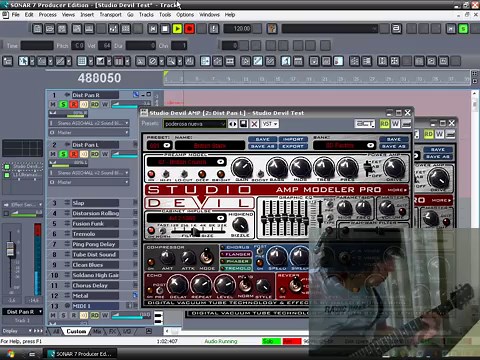This screenshot has height=360, width=480.
Task: Open the Dist Pan R inspector track selector dropdown
Action: point(23,312)
